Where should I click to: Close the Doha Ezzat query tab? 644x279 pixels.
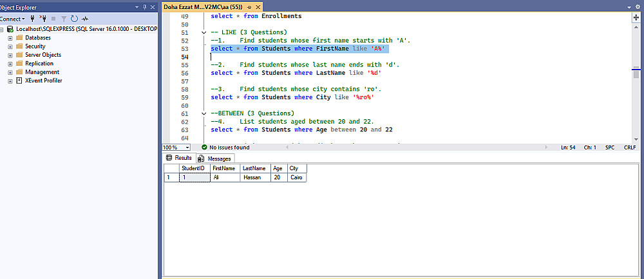[x=258, y=7]
